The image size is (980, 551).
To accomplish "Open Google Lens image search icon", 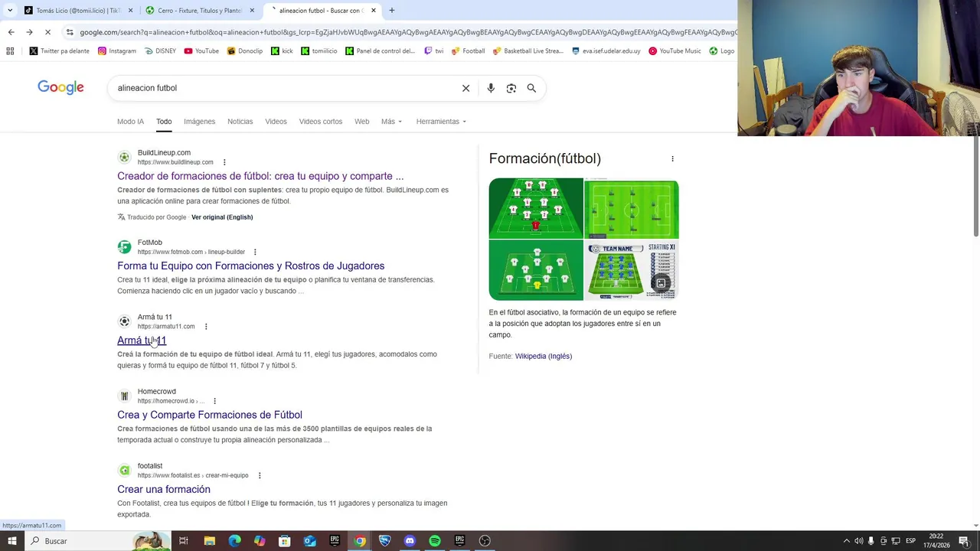I will pyautogui.click(x=511, y=88).
